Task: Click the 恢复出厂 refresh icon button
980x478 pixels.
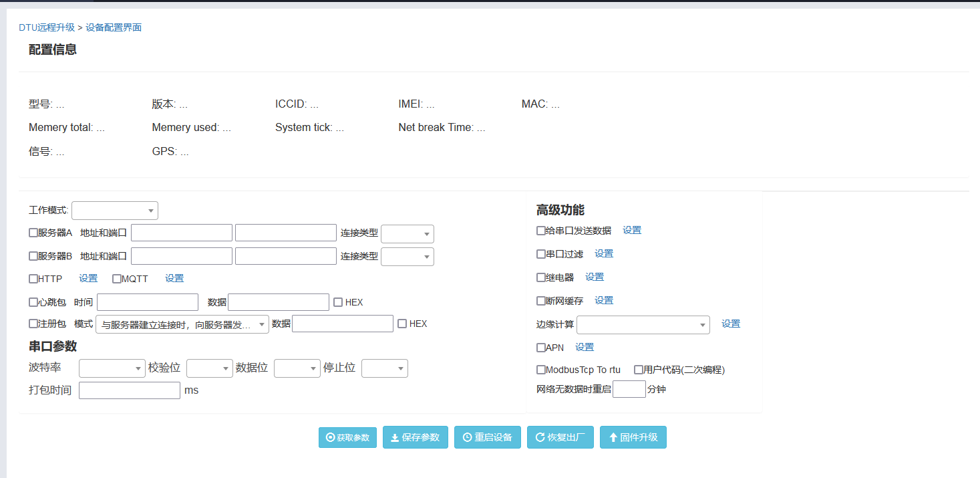Action: tap(540, 438)
